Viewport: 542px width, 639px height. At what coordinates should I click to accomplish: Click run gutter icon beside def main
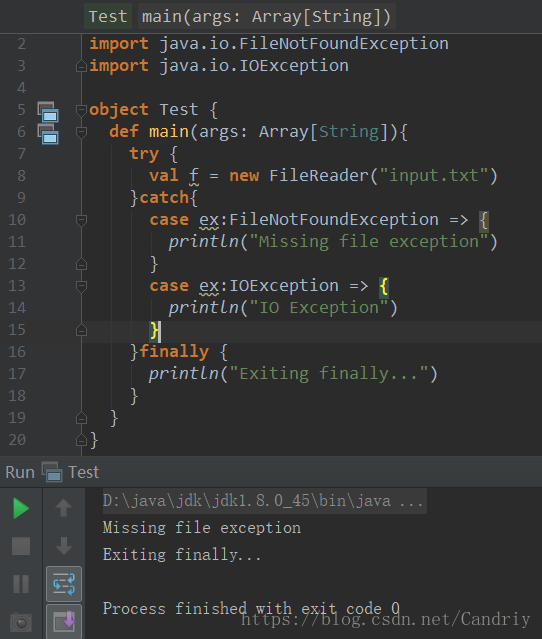coord(48,134)
